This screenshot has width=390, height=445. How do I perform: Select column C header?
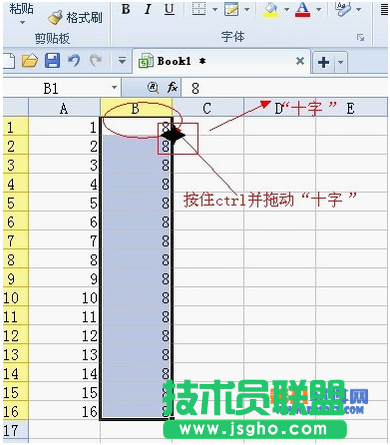(x=207, y=108)
